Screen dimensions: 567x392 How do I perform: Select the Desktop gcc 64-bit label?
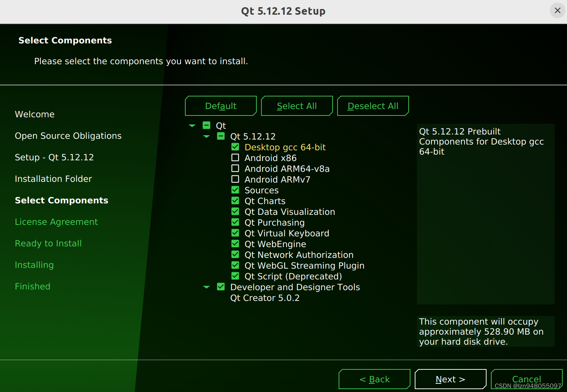point(285,147)
